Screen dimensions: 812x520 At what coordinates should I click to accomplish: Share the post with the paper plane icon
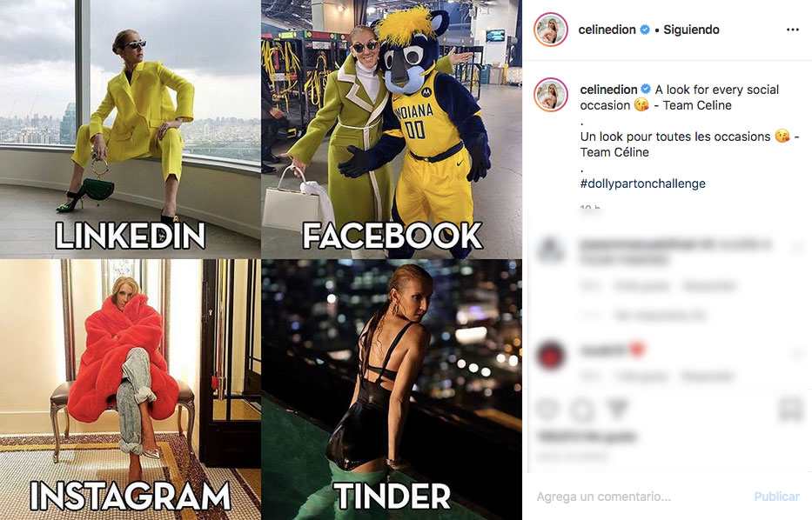[617, 408]
